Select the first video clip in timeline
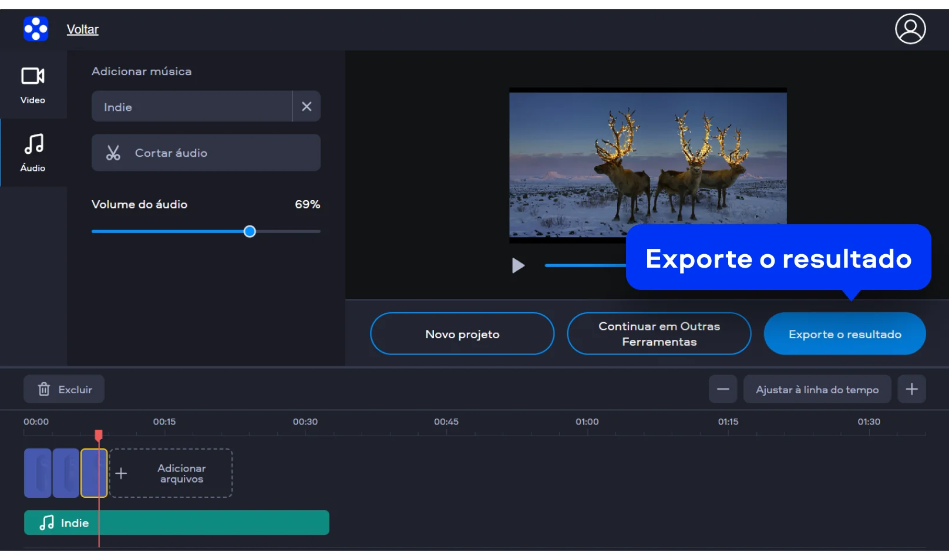The image size is (949, 560). pos(37,473)
